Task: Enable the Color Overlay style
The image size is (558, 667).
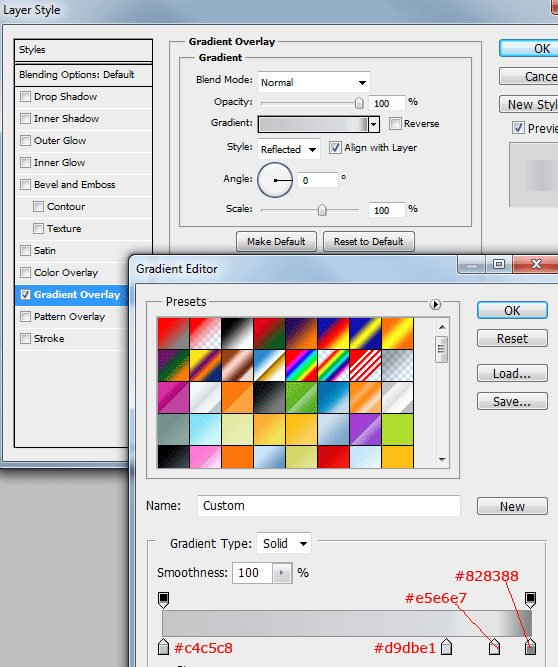Action: [x=26, y=273]
